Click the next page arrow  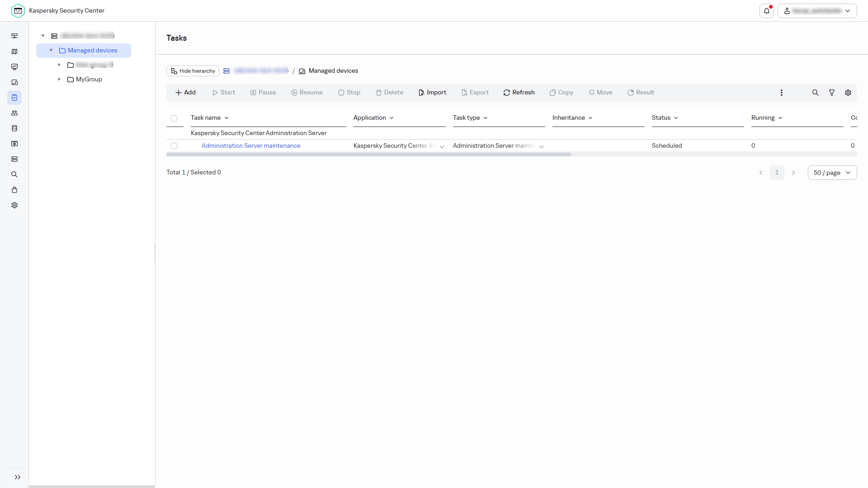click(793, 173)
